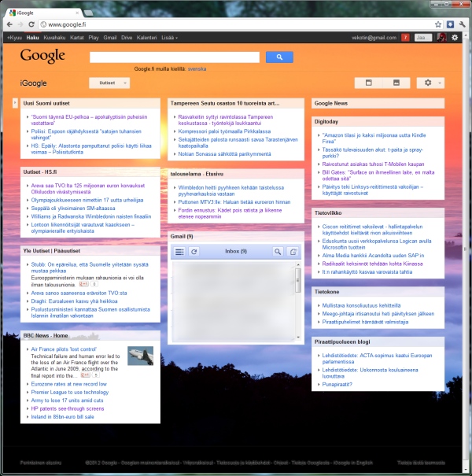
Task: Click the Gmail gadget search magnifier
Action: point(278,251)
